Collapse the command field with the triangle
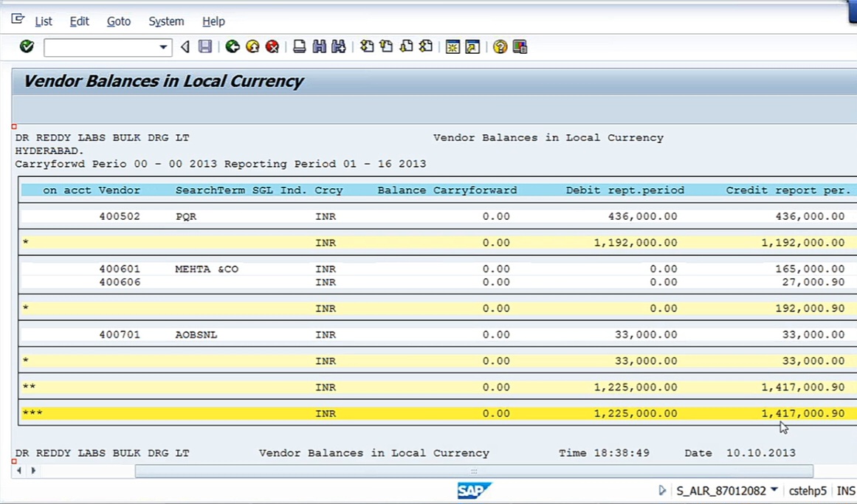857x504 pixels. click(x=185, y=47)
